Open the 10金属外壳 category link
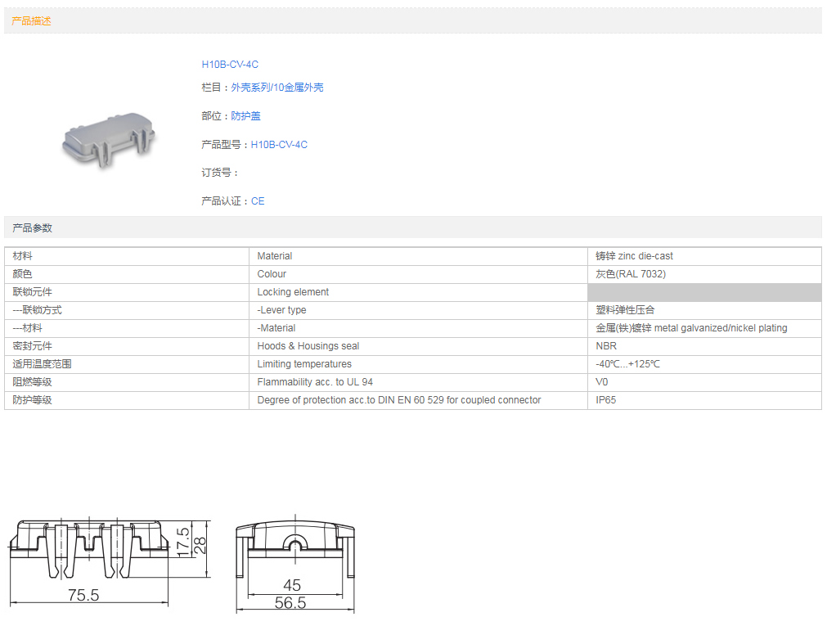 (298, 88)
